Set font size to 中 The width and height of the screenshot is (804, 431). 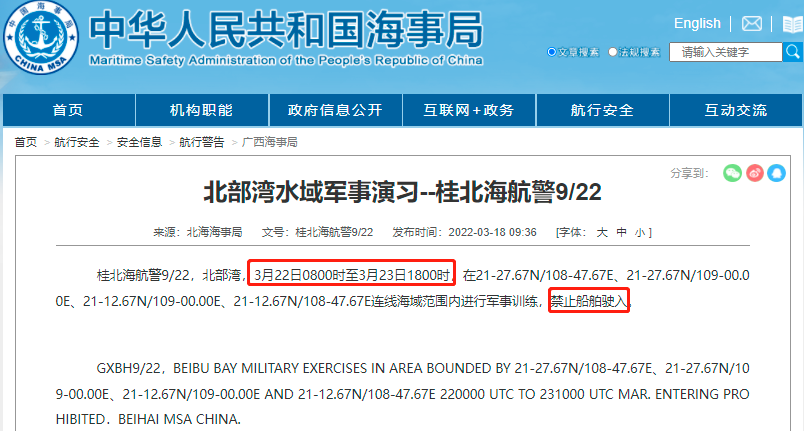(x=621, y=232)
